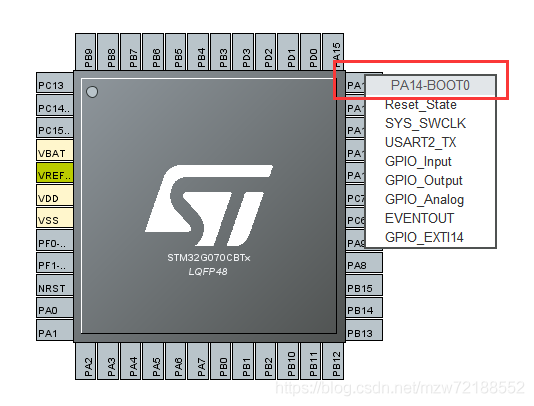This screenshot has width=534, height=406.
Task: Select the PD1 pin
Action: 288,52
